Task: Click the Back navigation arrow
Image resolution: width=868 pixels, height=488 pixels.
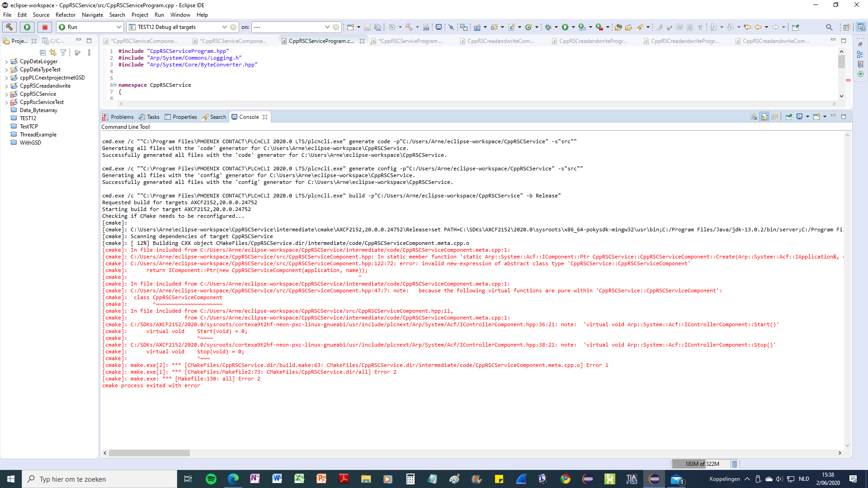Action: 758,27
